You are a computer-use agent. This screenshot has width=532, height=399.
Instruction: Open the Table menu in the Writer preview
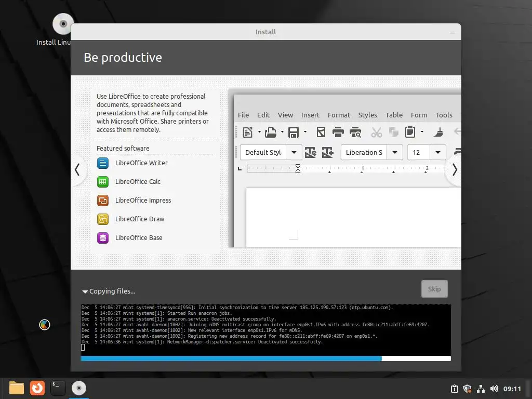coord(394,115)
